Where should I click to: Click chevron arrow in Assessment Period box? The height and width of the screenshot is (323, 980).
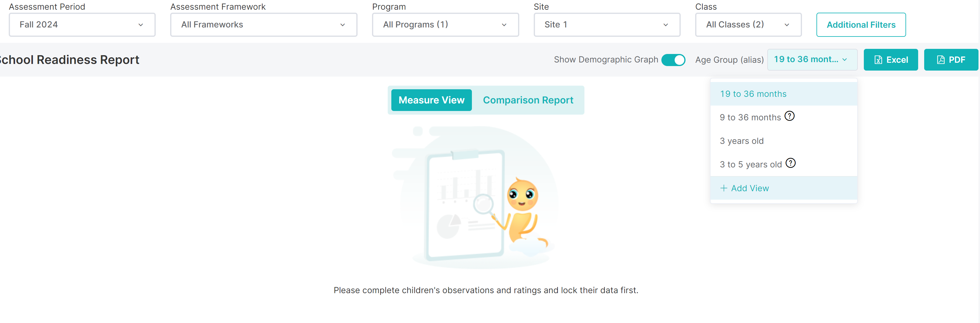click(x=141, y=25)
